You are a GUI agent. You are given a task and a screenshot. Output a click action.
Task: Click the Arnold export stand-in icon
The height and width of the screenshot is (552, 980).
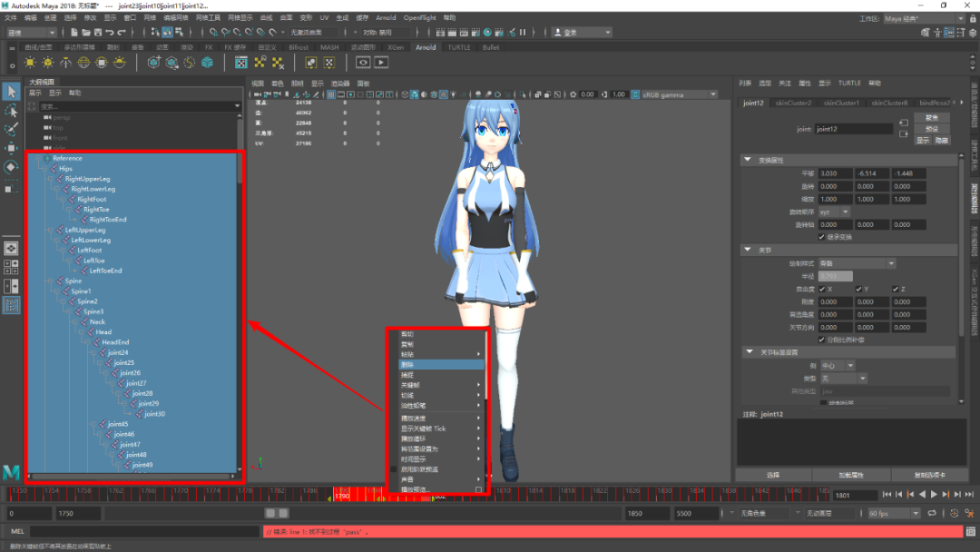171,63
